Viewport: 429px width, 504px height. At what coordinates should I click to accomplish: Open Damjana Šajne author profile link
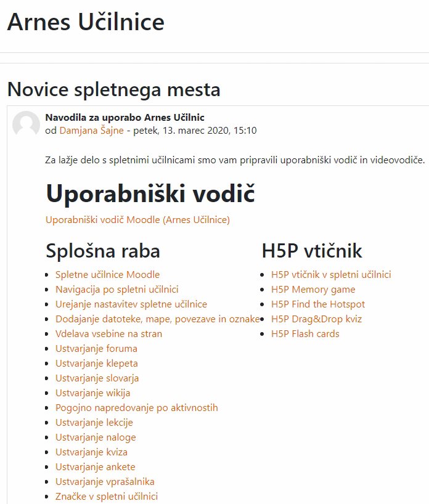click(x=92, y=131)
